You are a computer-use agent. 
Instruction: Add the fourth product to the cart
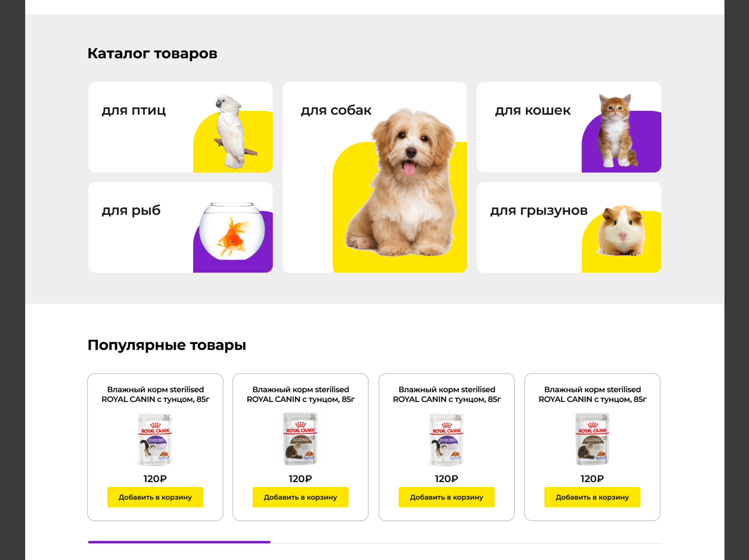[x=592, y=497]
